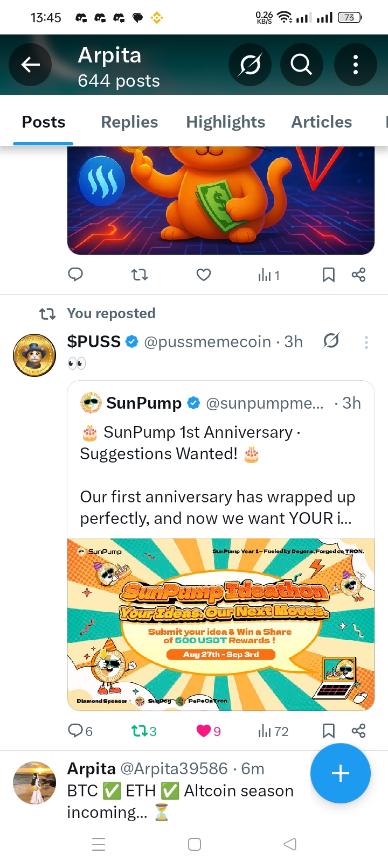Share the $PUSS post
388x868 pixels.
[358, 731]
